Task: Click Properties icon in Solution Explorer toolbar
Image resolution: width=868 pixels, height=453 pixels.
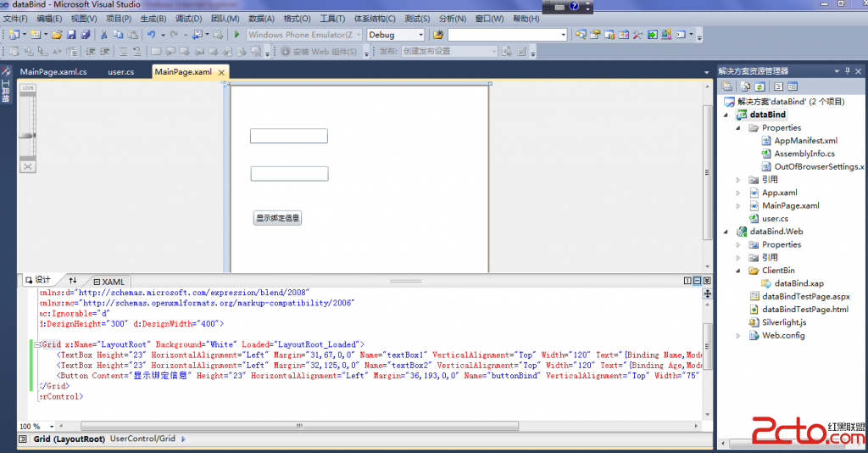Action: [x=726, y=87]
